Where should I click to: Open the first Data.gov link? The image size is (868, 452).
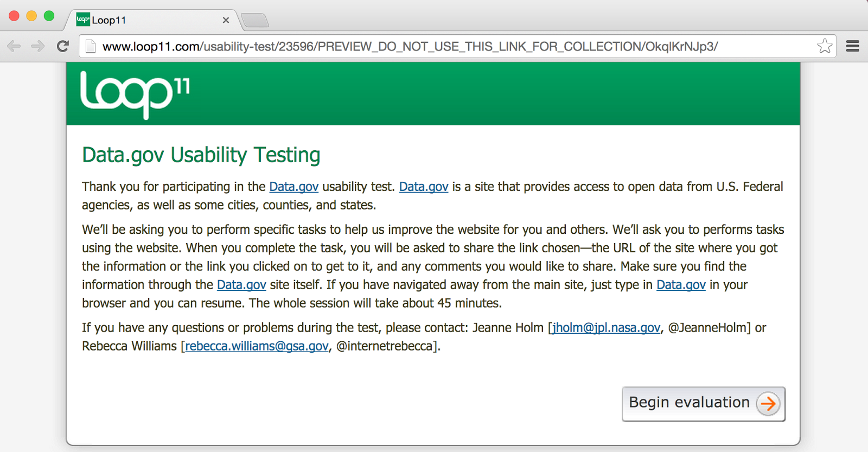coord(293,187)
